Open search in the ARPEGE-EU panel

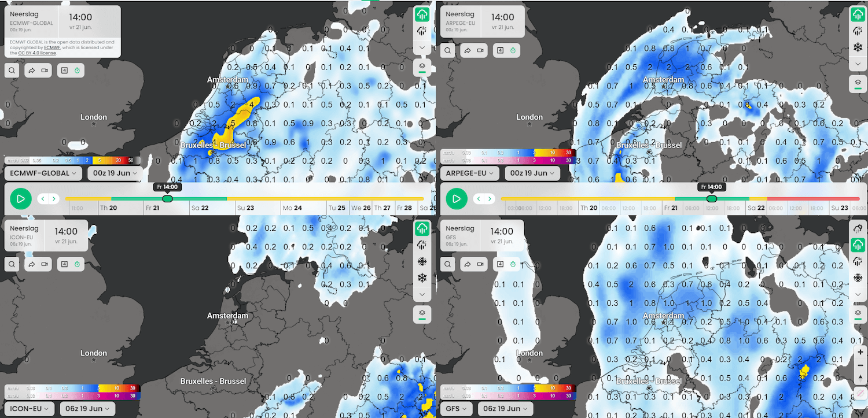pos(448,50)
